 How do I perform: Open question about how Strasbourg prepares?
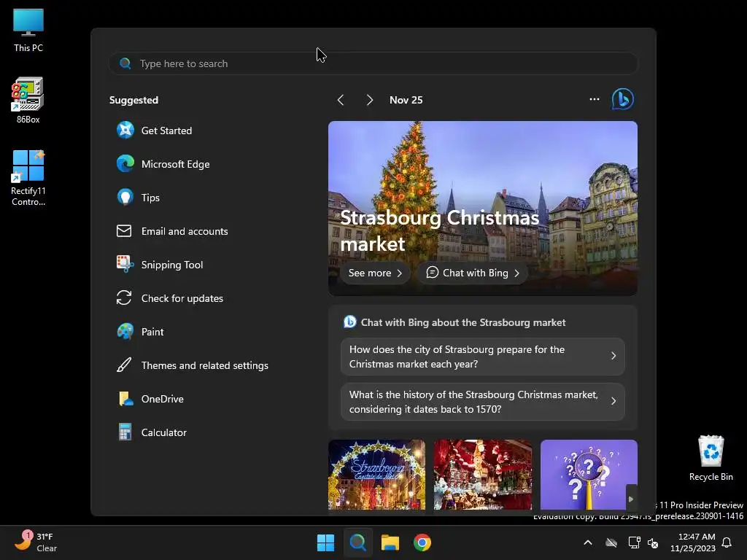[x=483, y=357]
